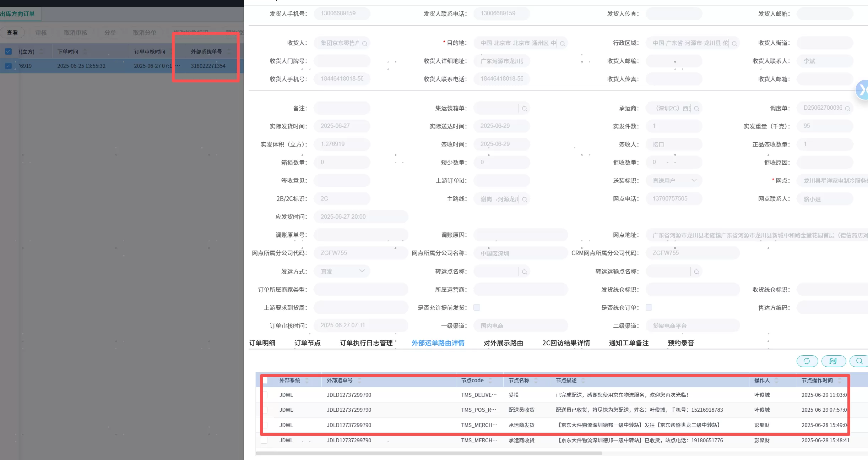Viewport: 868px width, 460px height.
Task: Click the sort arrows on 节点操作时间 column
Action: (x=840, y=380)
